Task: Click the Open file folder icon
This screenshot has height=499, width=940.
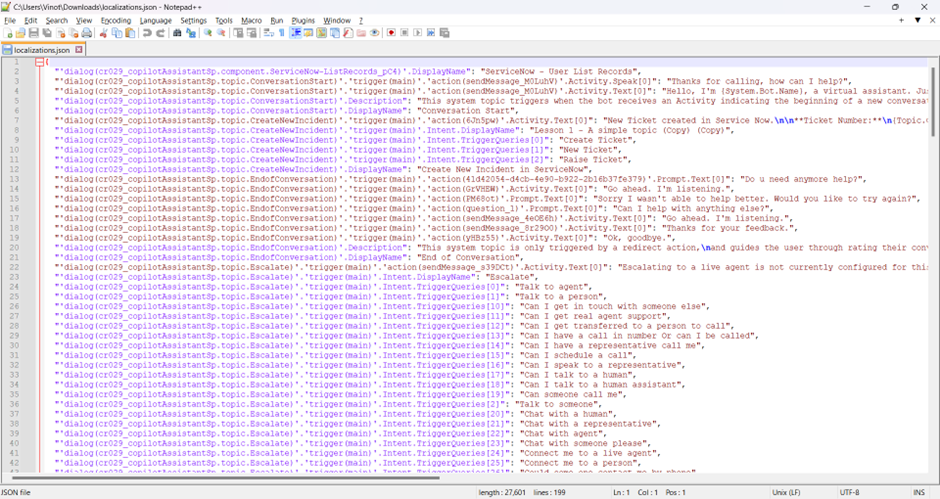Action: coord(21,33)
